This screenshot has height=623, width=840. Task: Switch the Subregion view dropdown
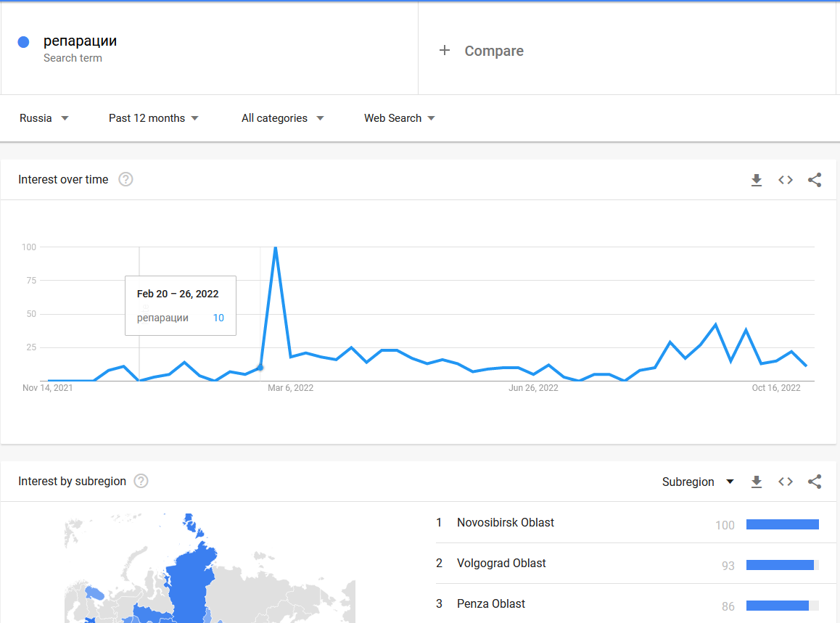[x=698, y=482]
